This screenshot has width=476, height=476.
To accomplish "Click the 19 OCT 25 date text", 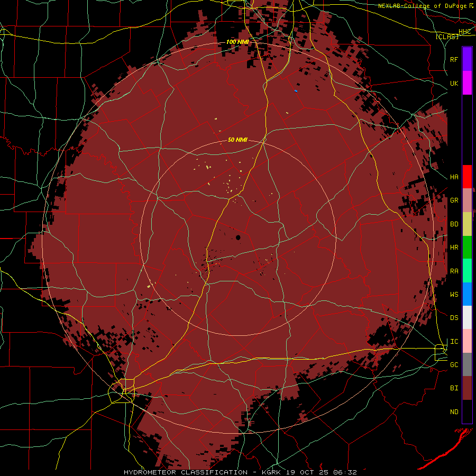I will pos(307,472).
